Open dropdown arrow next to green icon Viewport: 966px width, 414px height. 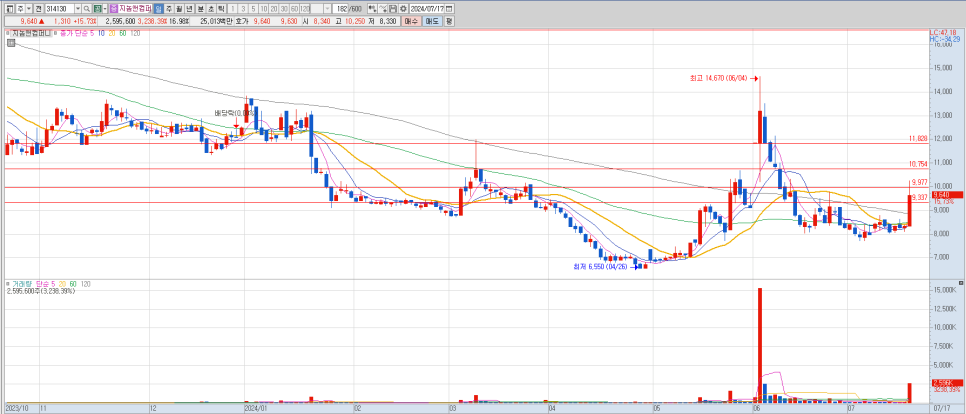105,9
